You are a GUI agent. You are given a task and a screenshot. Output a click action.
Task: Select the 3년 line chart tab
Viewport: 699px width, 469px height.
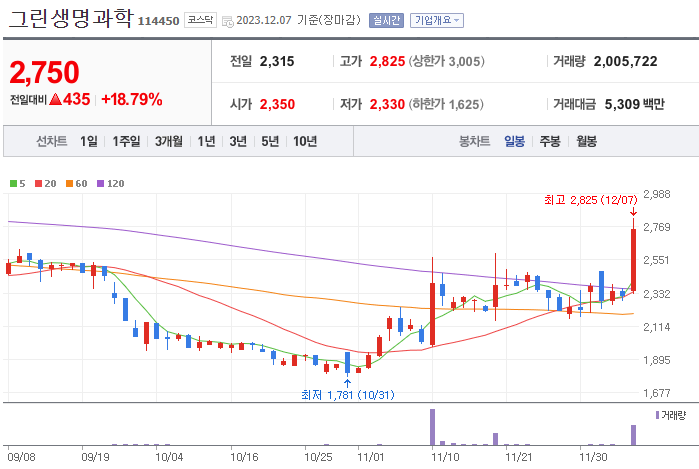(238, 141)
